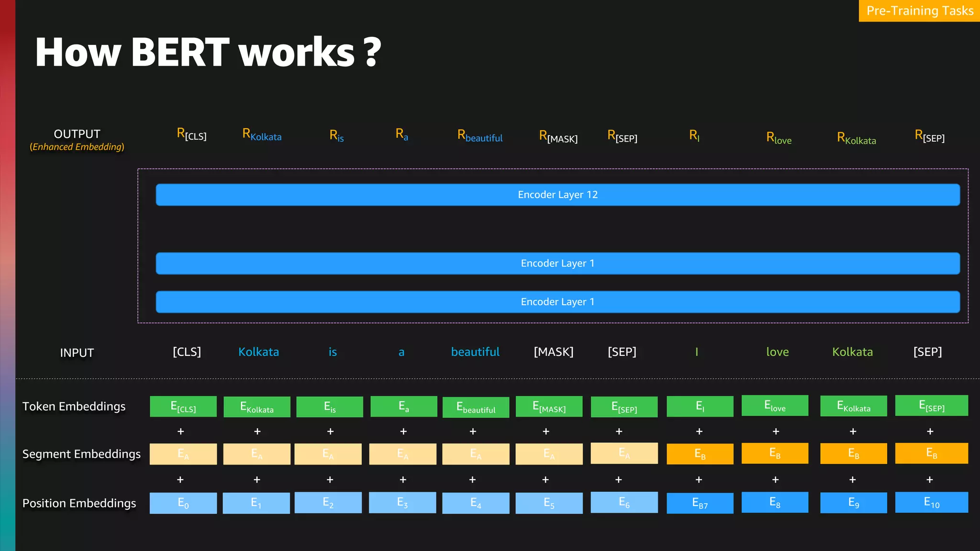Click the [MASK] input token

coord(553,352)
